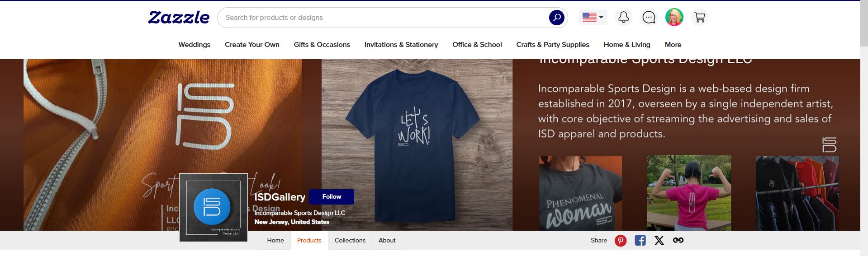Image resolution: width=868 pixels, height=256 pixels.
Task: Share on Pinterest
Action: (x=621, y=241)
